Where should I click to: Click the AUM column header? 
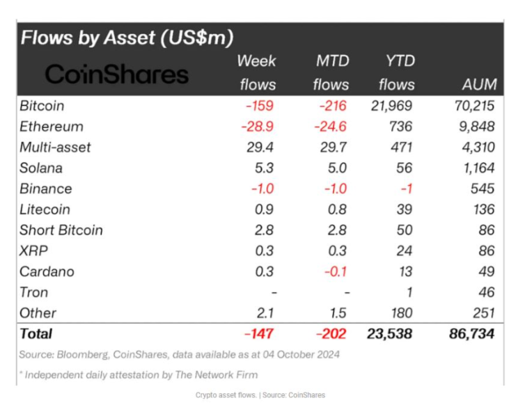[479, 85]
